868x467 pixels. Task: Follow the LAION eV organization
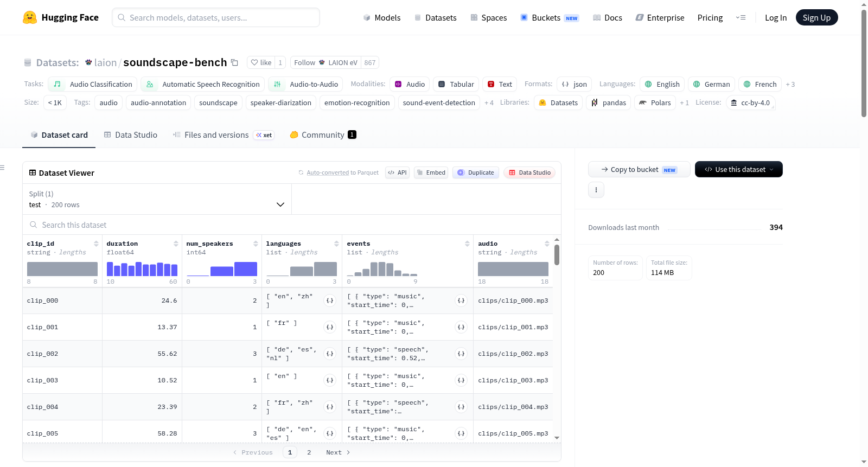[x=325, y=62]
